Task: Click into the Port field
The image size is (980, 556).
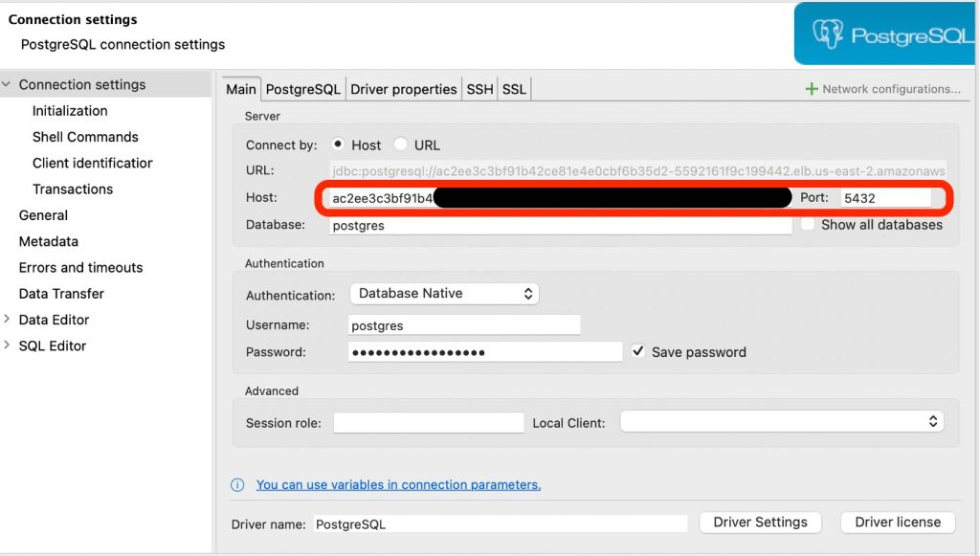Action: (886, 198)
